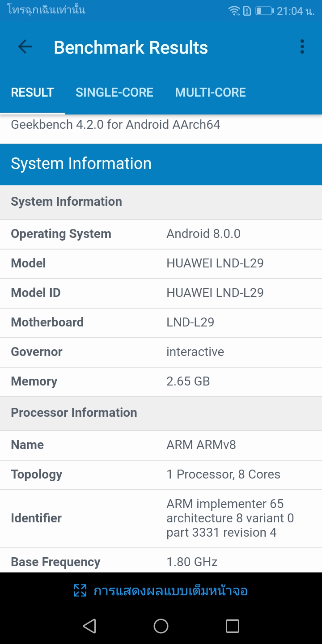Tap the full-screen display expand icon
Screen dimensions: 322x644
click(x=80, y=591)
